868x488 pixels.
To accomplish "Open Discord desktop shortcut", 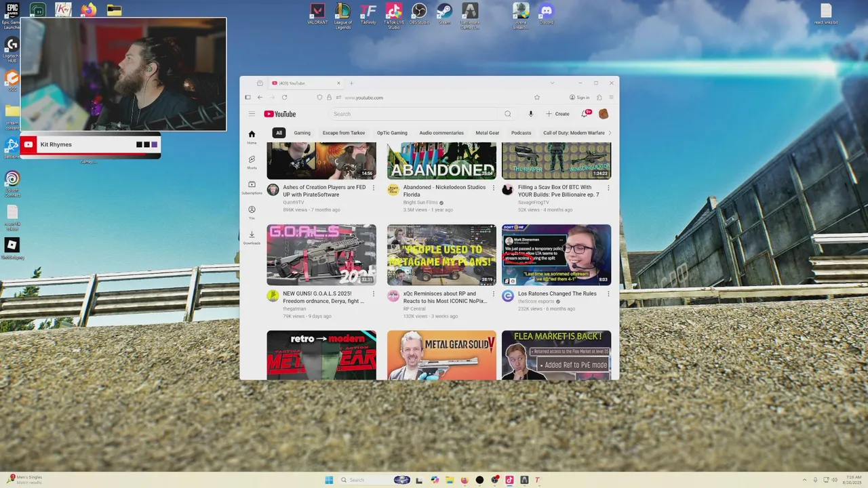I will click(547, 14).
